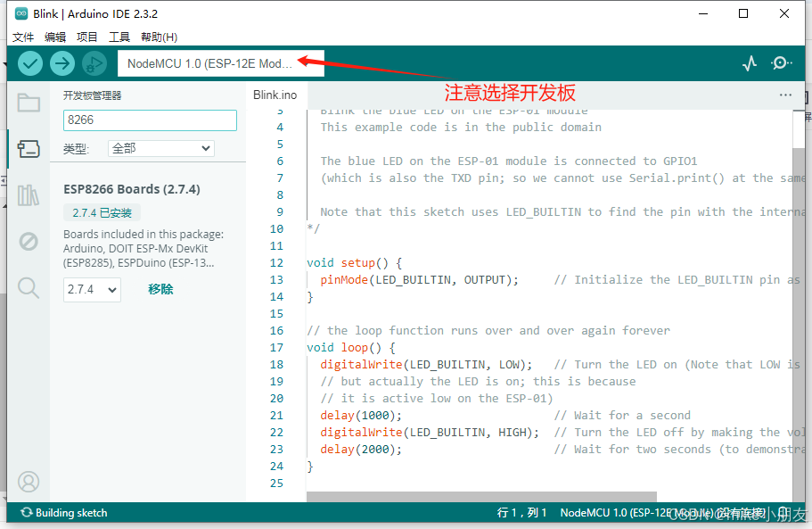Open the Library Manager sidebar icon
The image size is (812, 529).
pos(29,195)
